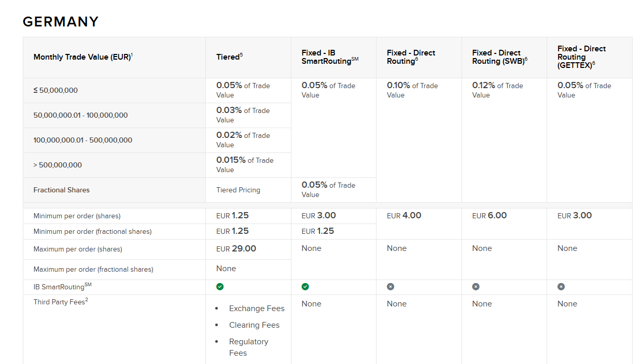
Task: Select the Exchange Fees bullet item
Action: [257, 309]
